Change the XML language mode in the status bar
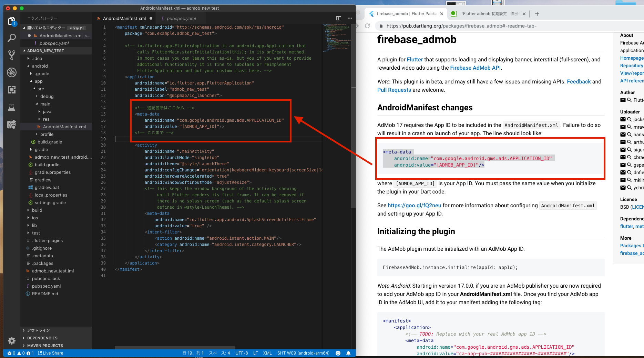Screen dimensions: 644x358 point(267,353)
